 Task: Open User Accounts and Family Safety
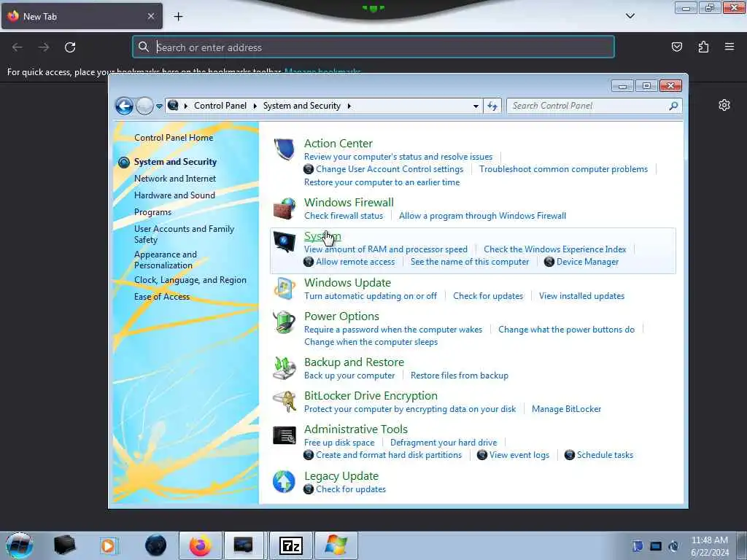pos(184,234)
